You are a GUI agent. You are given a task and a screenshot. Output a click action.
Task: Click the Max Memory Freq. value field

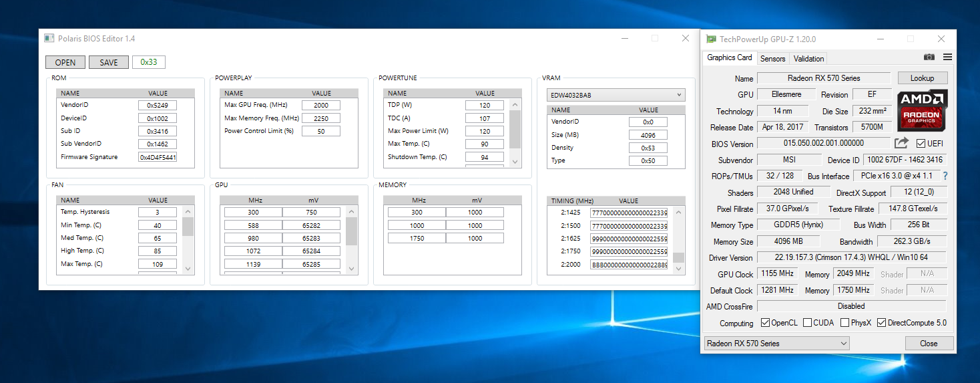321,118
